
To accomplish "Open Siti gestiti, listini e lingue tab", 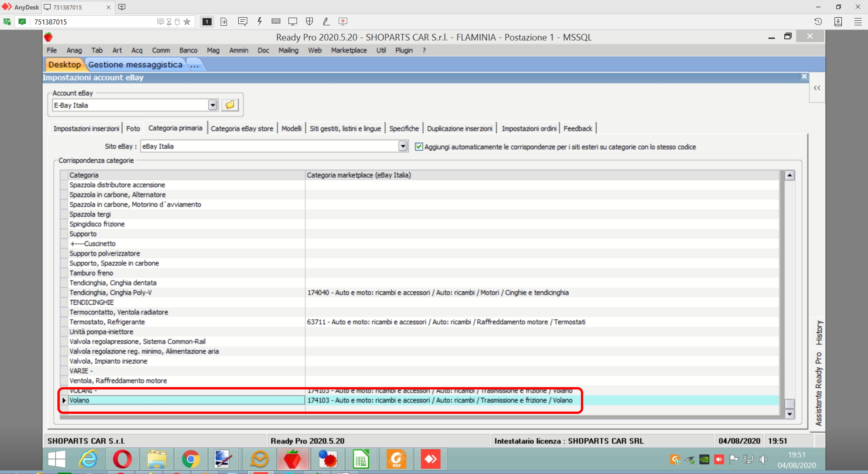I will coord(345,128).
